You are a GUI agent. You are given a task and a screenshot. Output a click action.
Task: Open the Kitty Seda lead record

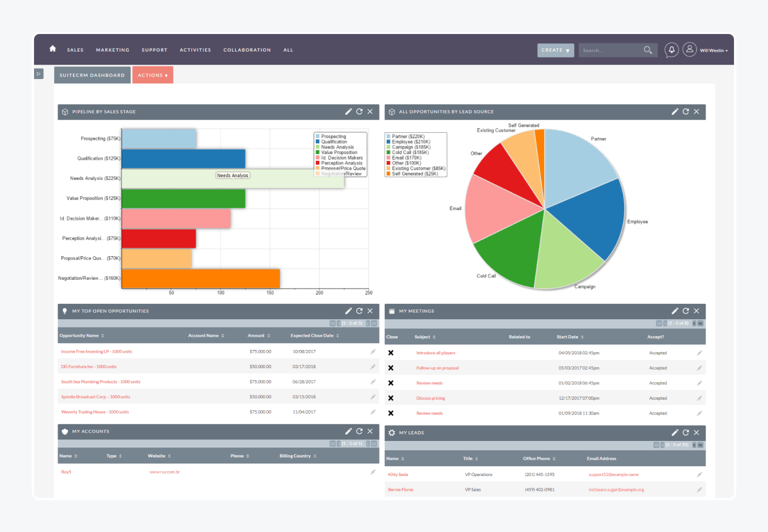397,474
